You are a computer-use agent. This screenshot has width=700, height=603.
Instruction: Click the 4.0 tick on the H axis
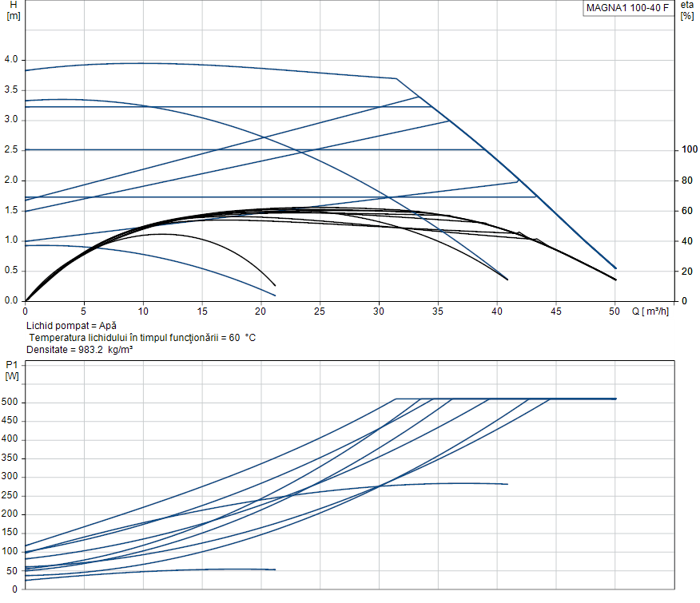tap(11, 60)
